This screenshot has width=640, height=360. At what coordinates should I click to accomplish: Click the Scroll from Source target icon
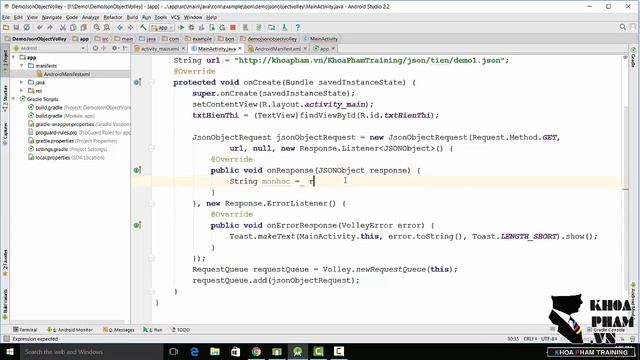95,48
